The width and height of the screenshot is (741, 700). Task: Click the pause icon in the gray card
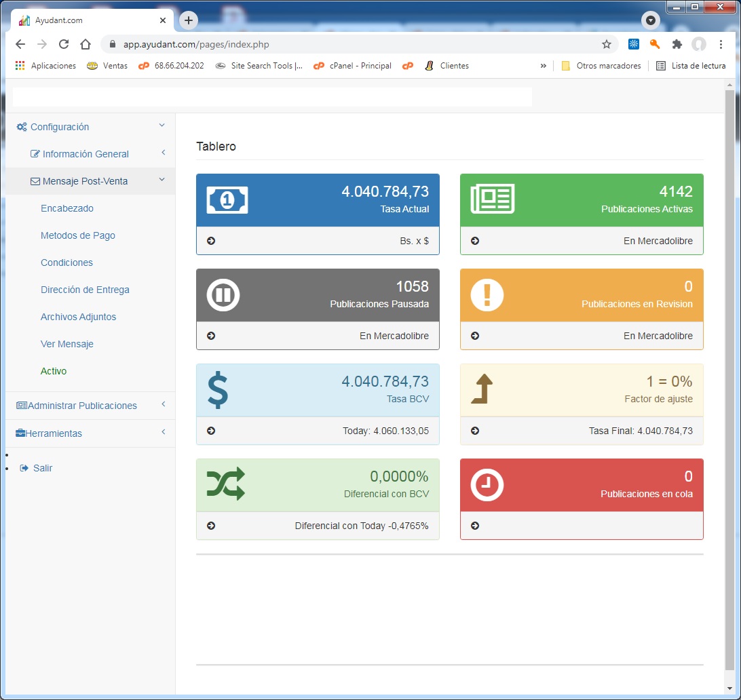223,295
